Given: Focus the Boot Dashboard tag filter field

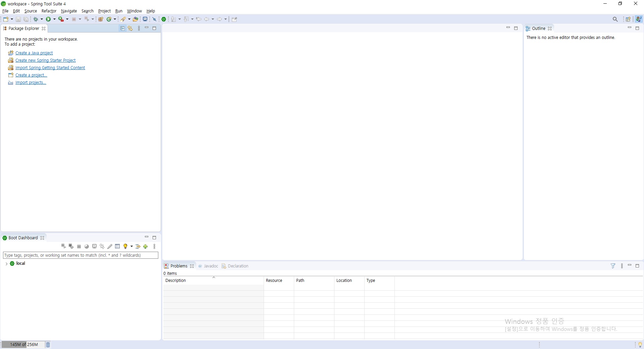Looking at the screenshot, I should tap(80, 255).
